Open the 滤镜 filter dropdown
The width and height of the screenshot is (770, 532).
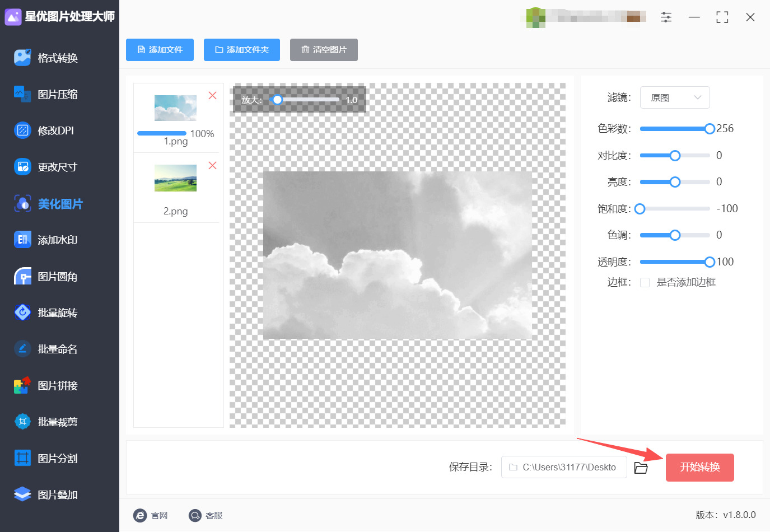pyautogui.click(x=675, y=97)
